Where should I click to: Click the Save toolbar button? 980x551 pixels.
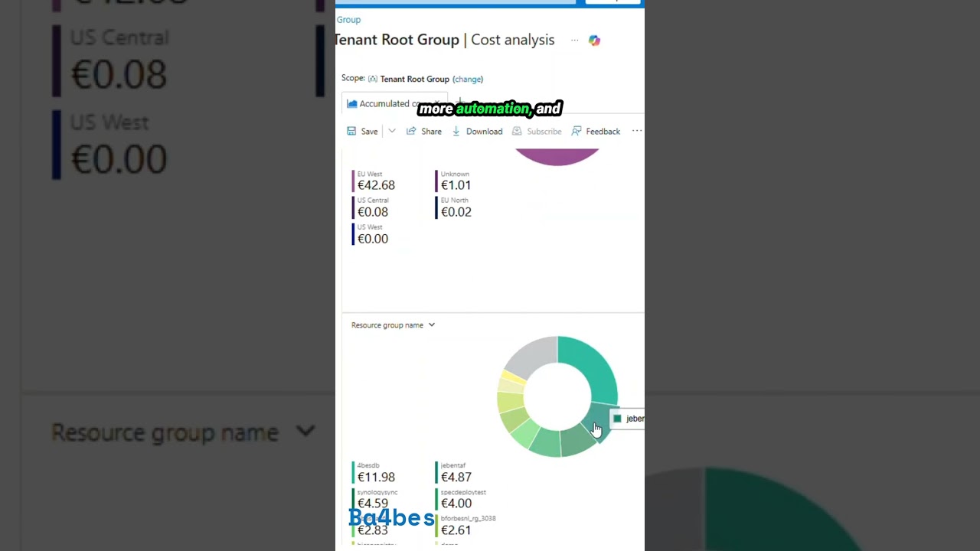[x=362, y=132]
